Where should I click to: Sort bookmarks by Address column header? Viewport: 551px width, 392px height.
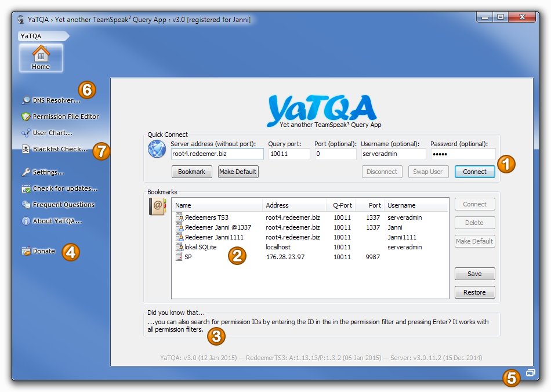point(294,205)
